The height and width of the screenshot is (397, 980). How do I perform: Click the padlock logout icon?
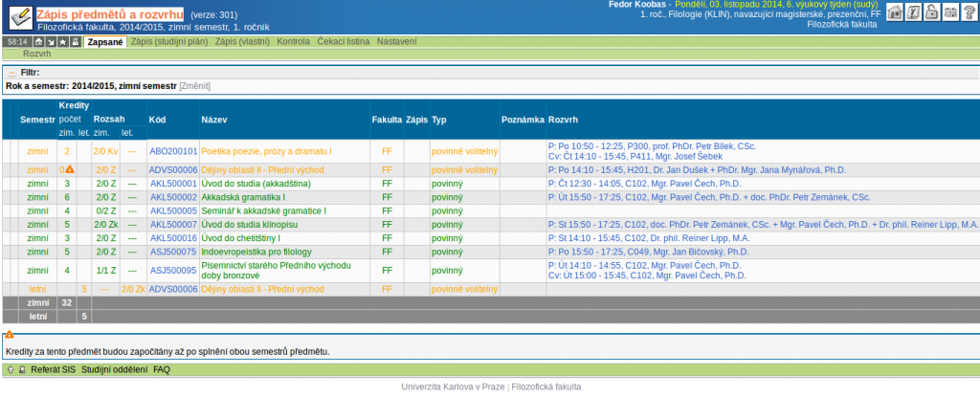pos(930,12)
